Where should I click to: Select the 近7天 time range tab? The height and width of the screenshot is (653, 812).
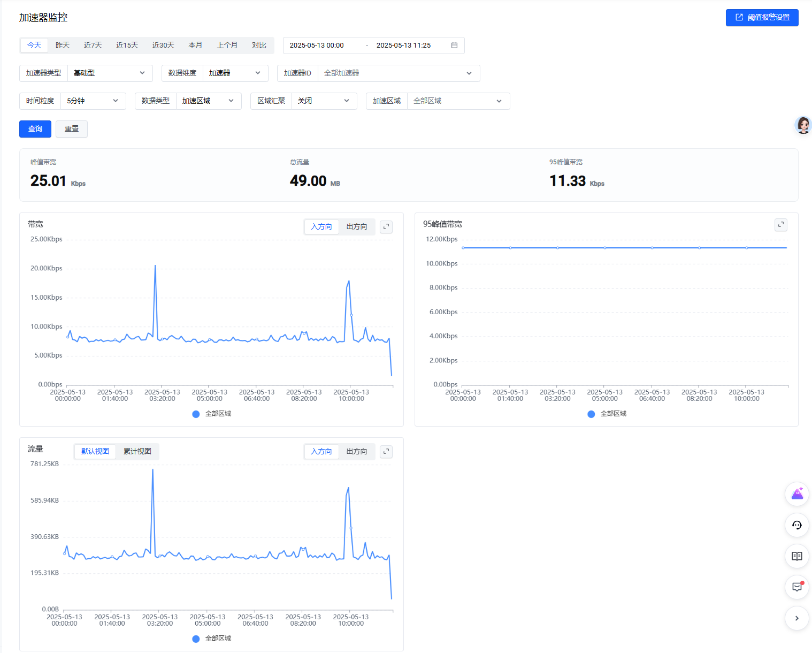pos(93,45)
